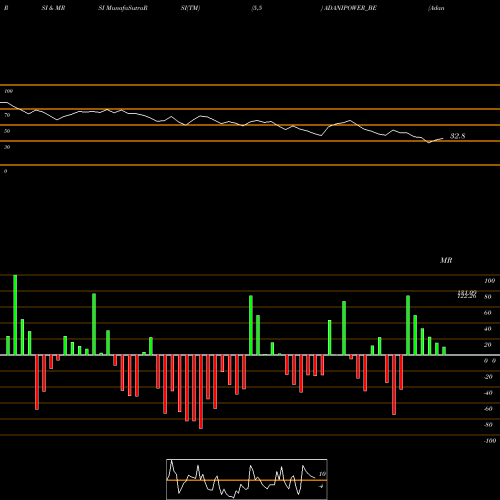Click the MR axis label -100
Screen dimensions: 500x500
[490, 441]
